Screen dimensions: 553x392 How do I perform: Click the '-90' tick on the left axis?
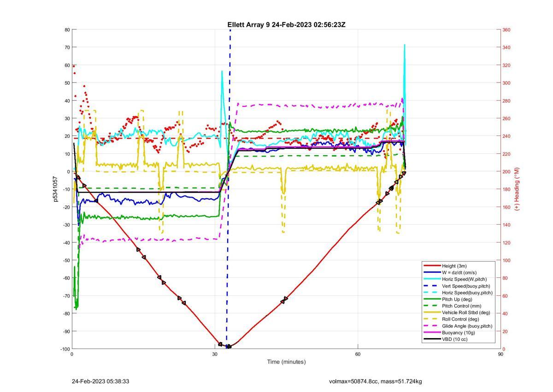(66, 331)
